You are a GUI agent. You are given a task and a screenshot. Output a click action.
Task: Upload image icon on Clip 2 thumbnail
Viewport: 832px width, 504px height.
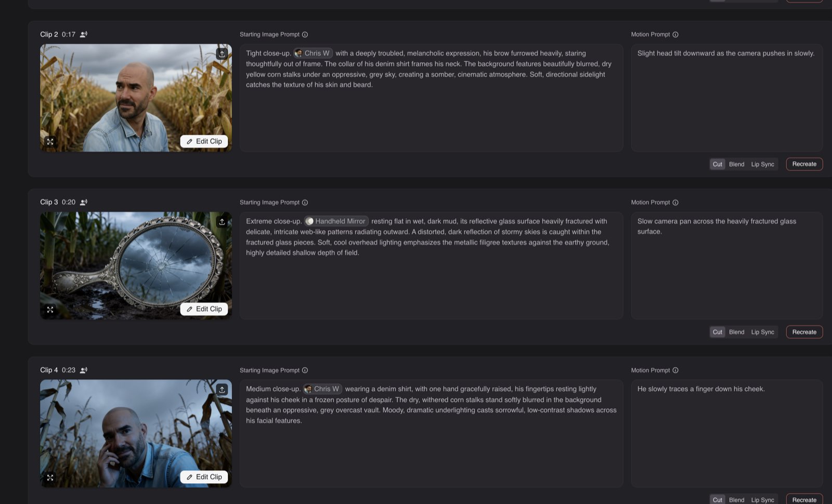(222, 54)
